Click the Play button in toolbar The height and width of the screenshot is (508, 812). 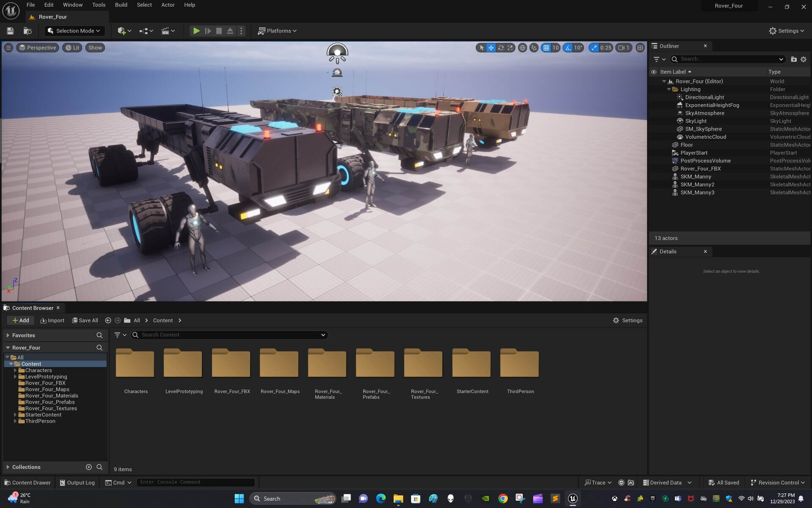pyautogui.click(x=196, y=31)
